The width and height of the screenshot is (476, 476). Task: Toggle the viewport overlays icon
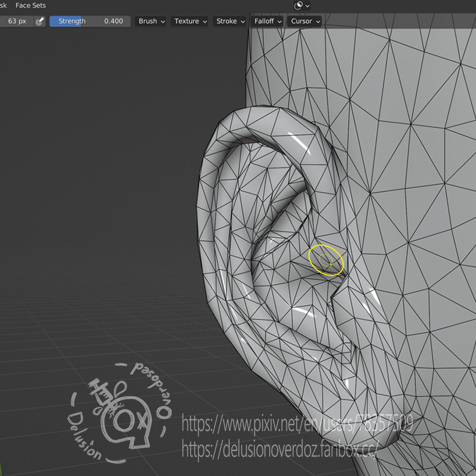[298, 6]
